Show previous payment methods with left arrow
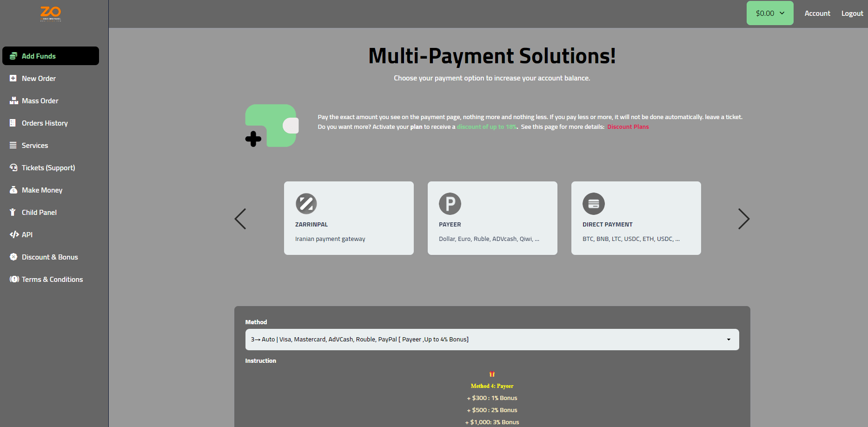Image resolution: width=868 pixels, height=427 pixels. coord(240,219)
